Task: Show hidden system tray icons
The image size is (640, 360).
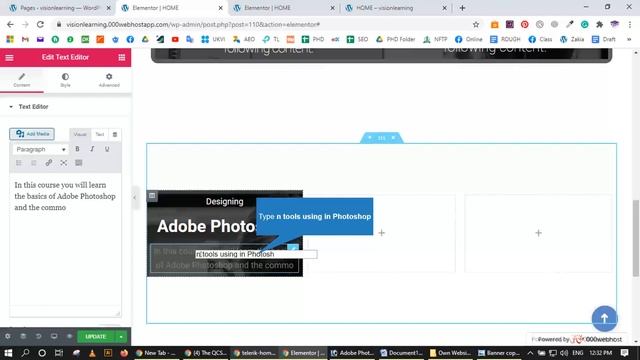Action: click(530, 353)
